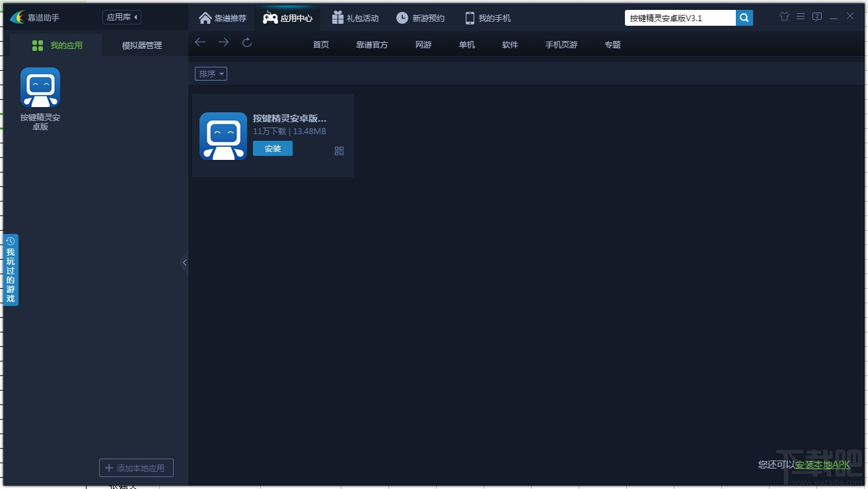Open the feedback question-mark icon

tap(817, 17)
